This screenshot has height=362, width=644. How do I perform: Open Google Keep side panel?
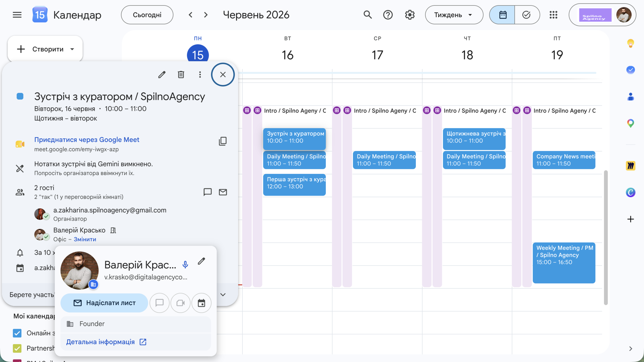(630, 43)
